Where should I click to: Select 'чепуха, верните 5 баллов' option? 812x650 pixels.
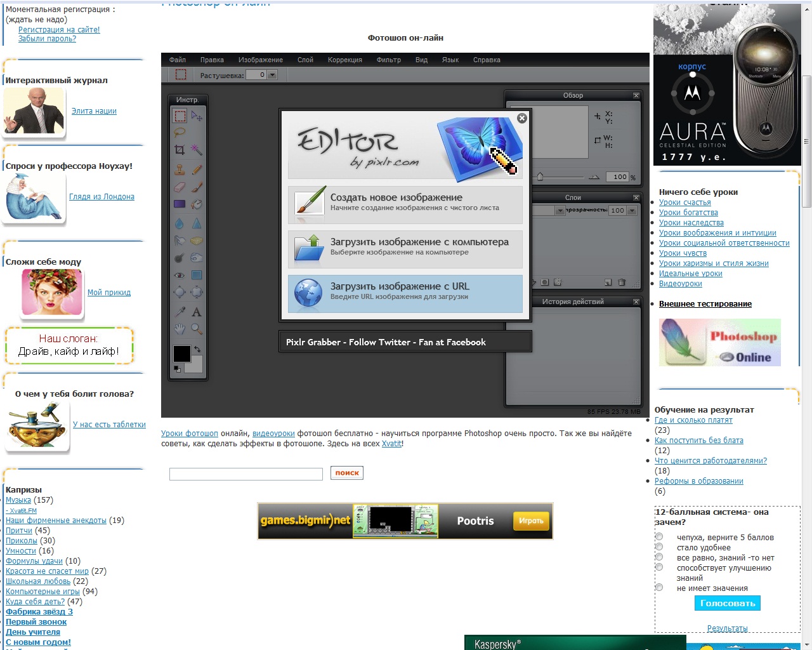point(659,537)
